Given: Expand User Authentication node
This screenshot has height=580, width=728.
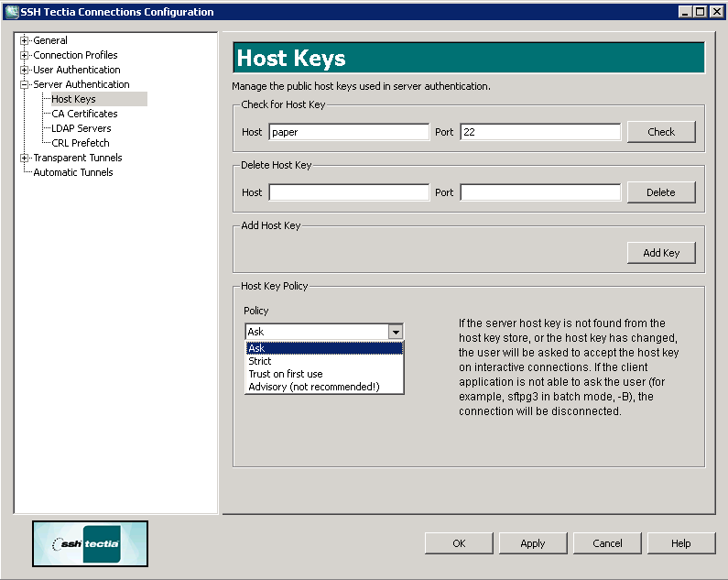Looking at the screenshot, I should (24, 71).
